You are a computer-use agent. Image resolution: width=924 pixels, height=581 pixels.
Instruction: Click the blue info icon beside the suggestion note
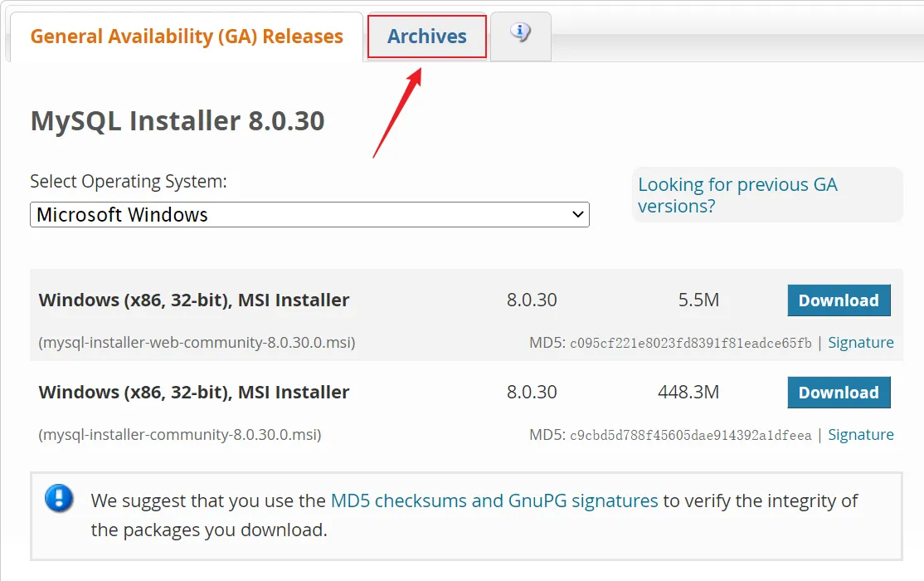coord(58,500)
